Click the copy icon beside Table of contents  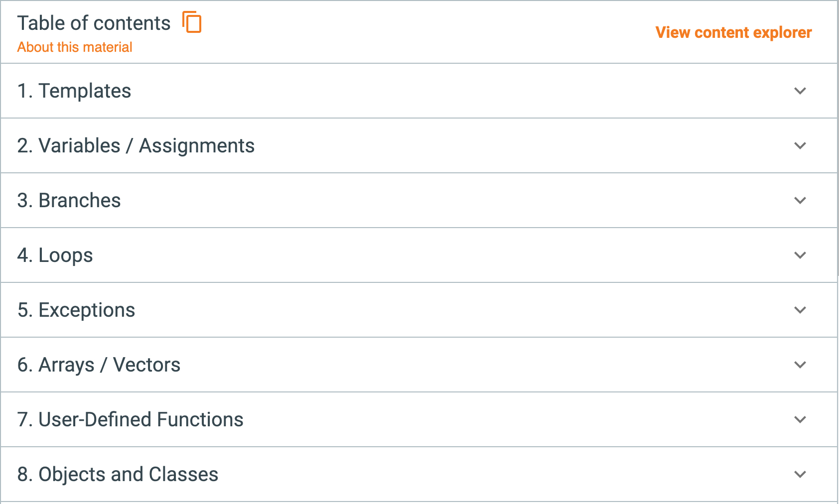pos(192,22)
